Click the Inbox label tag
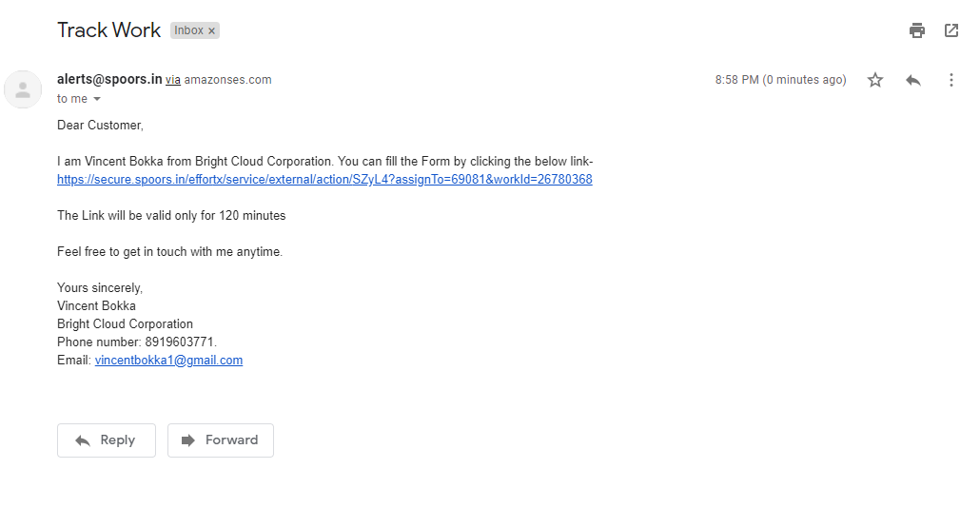 (188, 30)
